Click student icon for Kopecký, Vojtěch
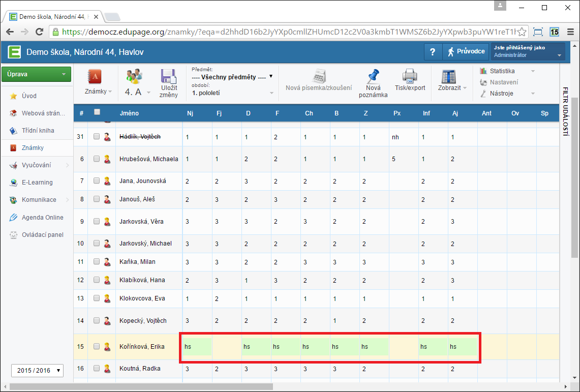This screenshot has width=580, height=392. [107, 321]
